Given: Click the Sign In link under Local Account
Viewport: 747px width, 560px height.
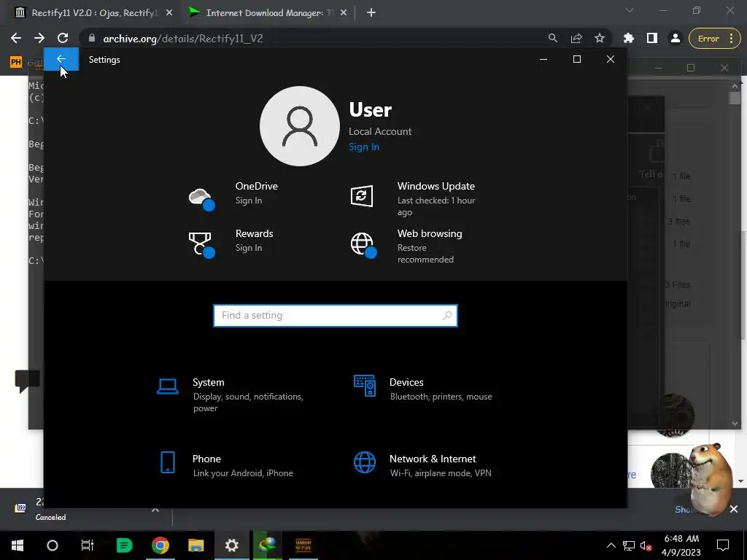Looking at the screenshot, I should [364, 147].
